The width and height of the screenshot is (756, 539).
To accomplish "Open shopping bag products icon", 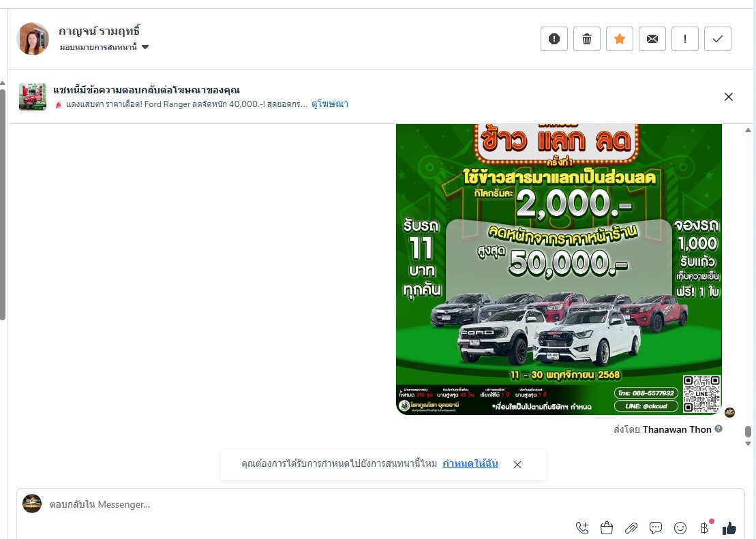I will click(607, 528).
